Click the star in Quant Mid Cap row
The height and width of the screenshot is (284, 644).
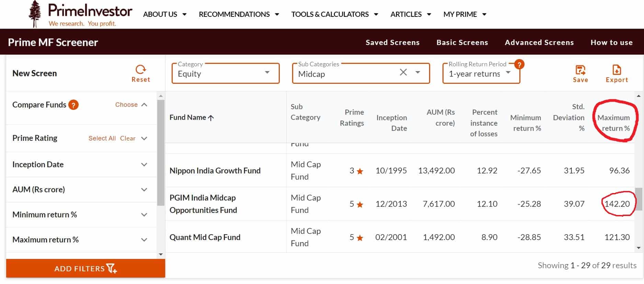click(360, 238)
